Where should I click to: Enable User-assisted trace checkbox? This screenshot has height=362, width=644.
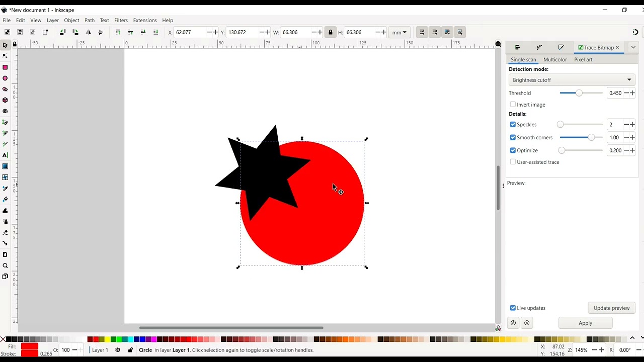513,162
